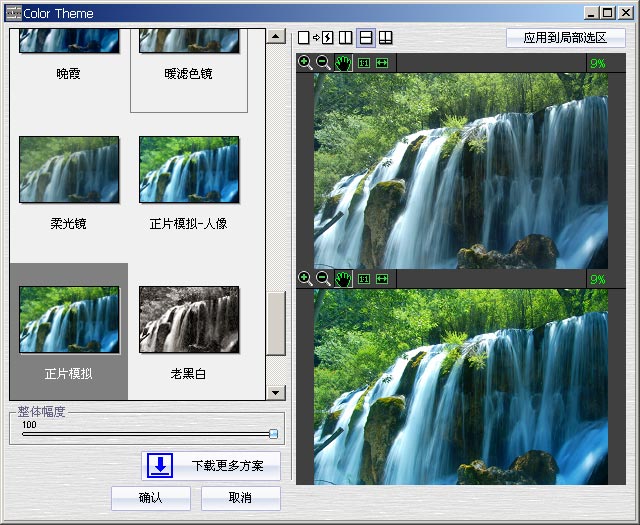640x525 pixels.
Task: Select the 正片模拟-人像 theme thumbnail
Action: 189,169
